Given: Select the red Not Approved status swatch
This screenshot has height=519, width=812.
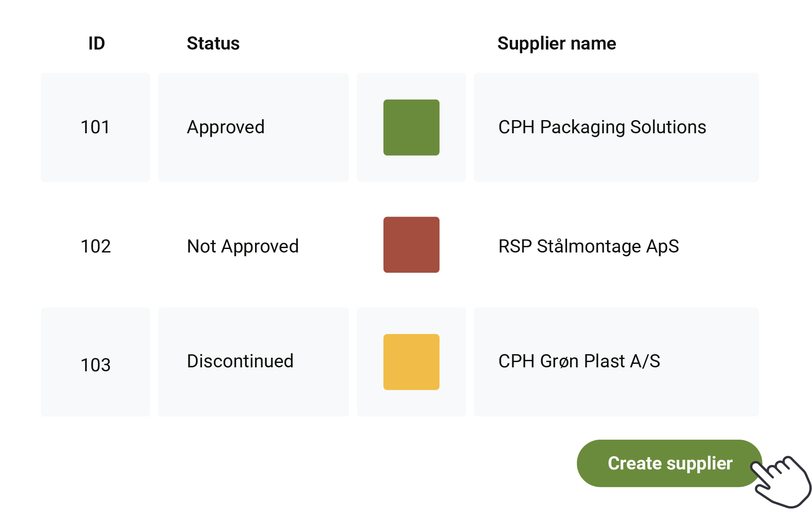Looking at the screenshot, I should coord(411,245).
